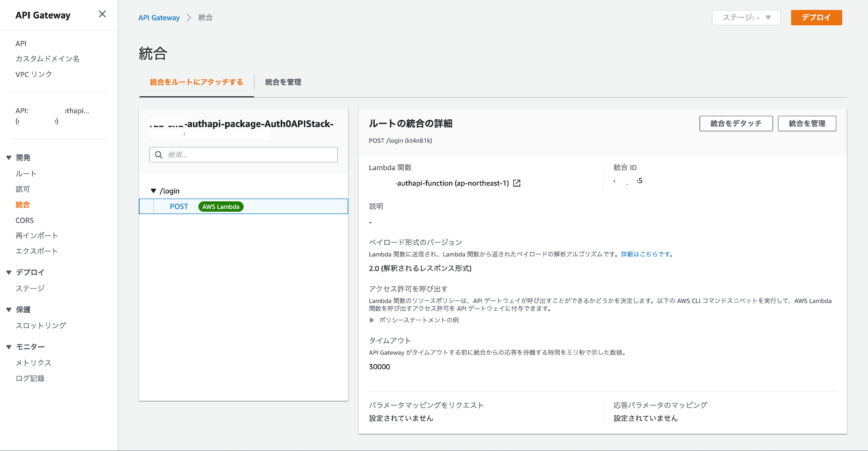Screen dimensions: 868x451
Task: Navigate back via the API Gateway breadcrumb
Action: tap(159, 17)
